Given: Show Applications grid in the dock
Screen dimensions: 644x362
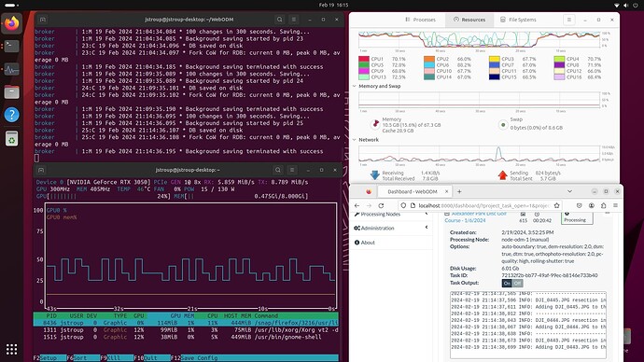Looking at the screenshot, I should 11,349.
